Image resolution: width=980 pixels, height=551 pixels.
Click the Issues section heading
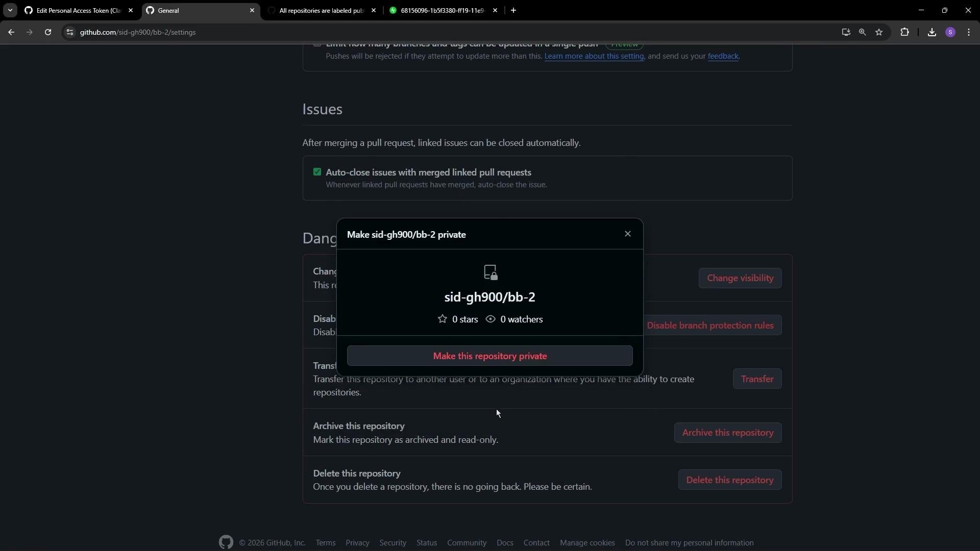(322, 109)
